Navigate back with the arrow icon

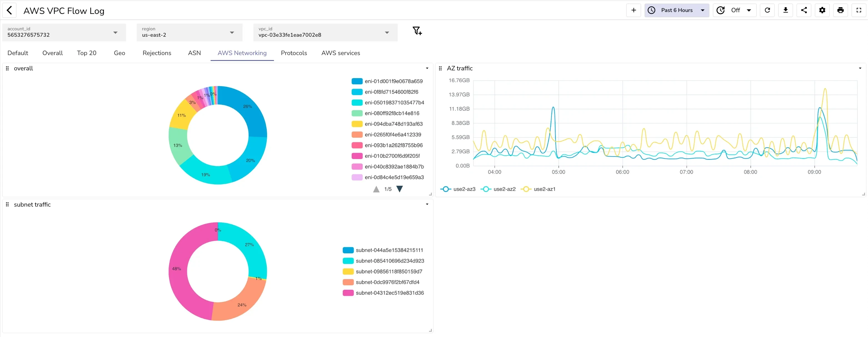pos(10,10)
